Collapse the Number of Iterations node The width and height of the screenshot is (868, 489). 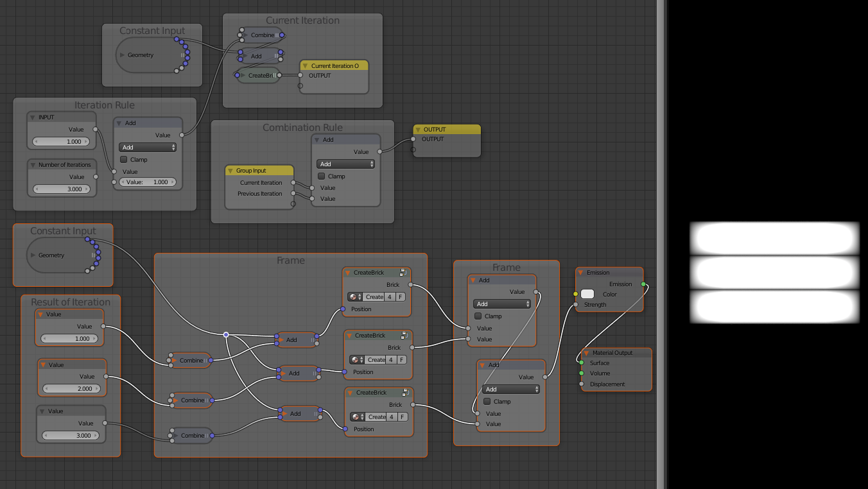click(33, 165)
